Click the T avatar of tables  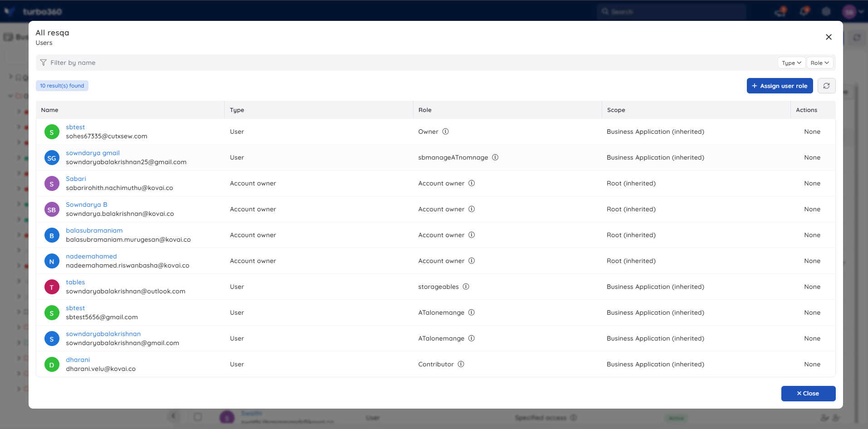pyautogui.click(x=52, y=287)
